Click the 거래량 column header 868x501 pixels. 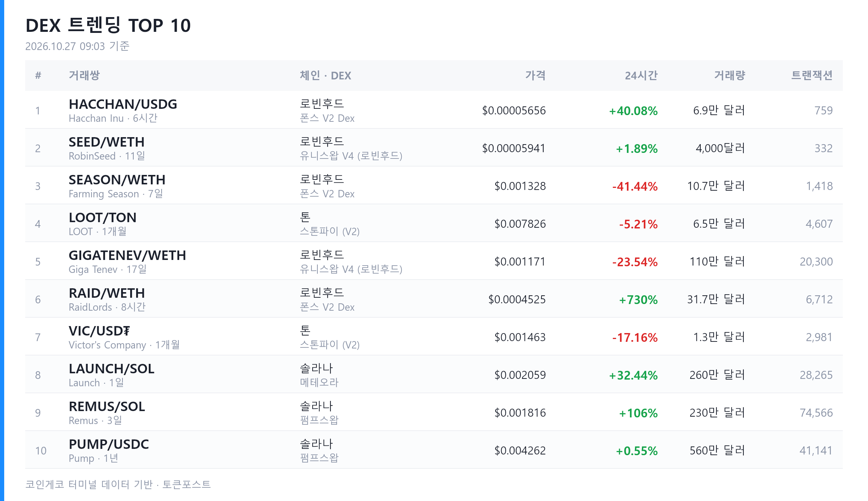tap(730, 75)
